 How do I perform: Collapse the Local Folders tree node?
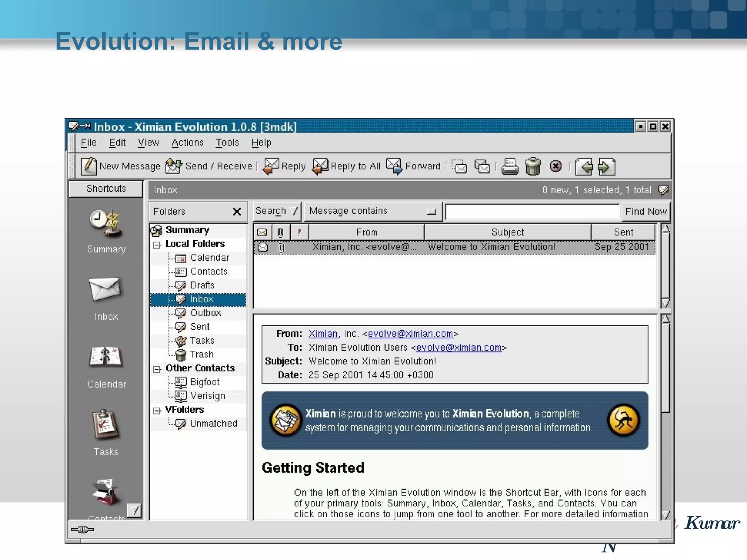click(x=157, y=245)
